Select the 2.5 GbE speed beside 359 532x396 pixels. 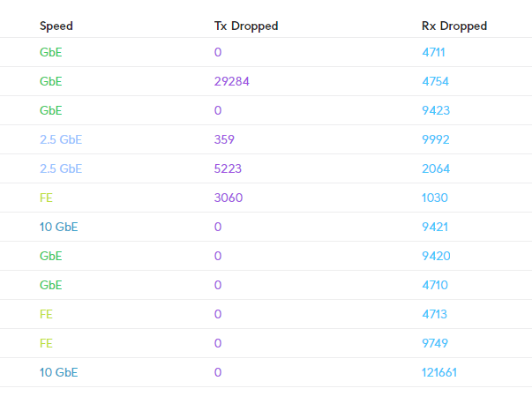click(x=61, y=139)
